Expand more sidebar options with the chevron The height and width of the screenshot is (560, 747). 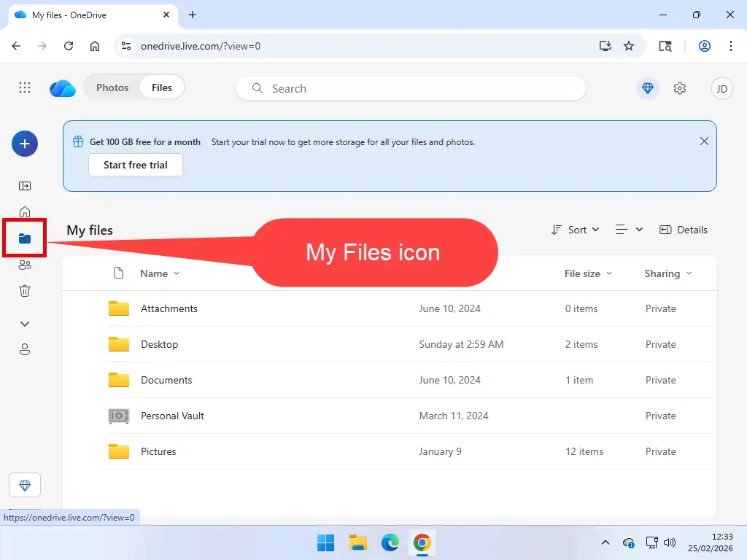[24, 323]
